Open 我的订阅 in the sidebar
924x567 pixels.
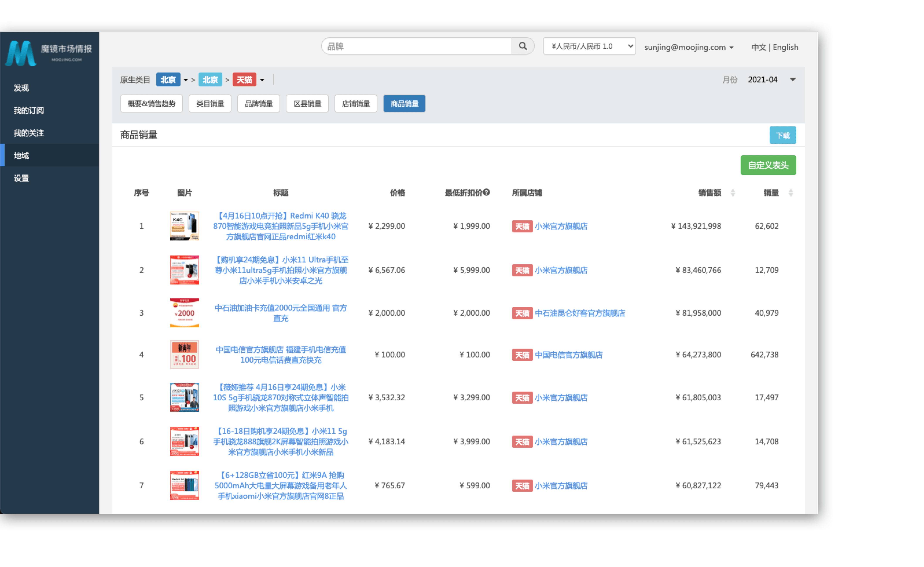coord(29,110)
